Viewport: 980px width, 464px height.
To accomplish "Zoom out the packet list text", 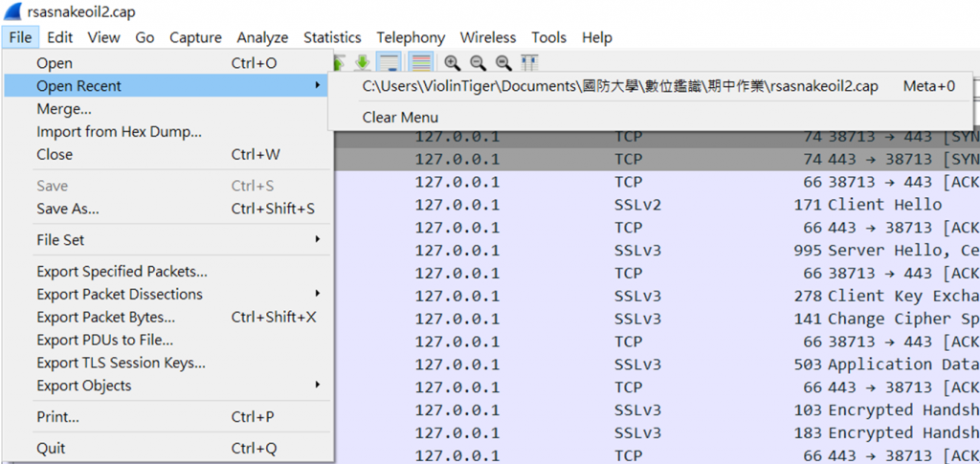I will (x=479, y=62).
